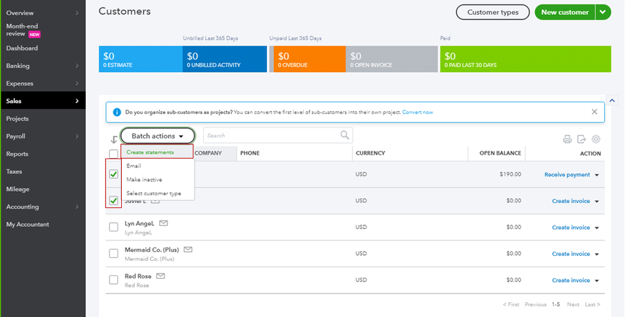
Task: Click the search magnifier icon
Action: click(345, 135)
